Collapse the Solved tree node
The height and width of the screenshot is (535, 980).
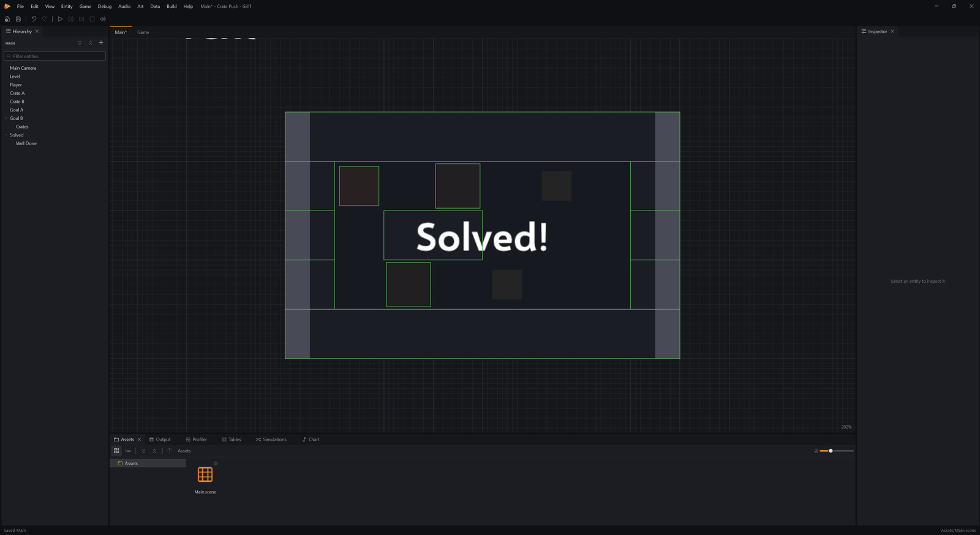6,135
